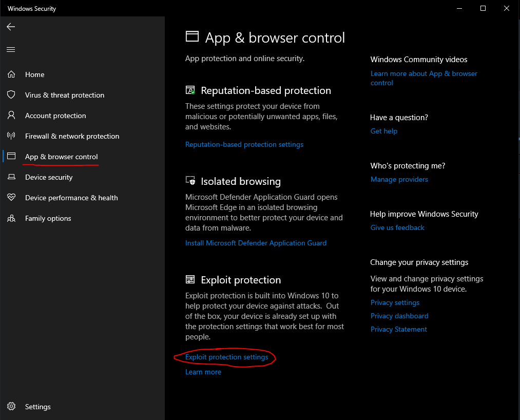Click Give us feedback link
The width and height of the screenshot is (520, 420).
pyautogui.click(x=397, y=227)
